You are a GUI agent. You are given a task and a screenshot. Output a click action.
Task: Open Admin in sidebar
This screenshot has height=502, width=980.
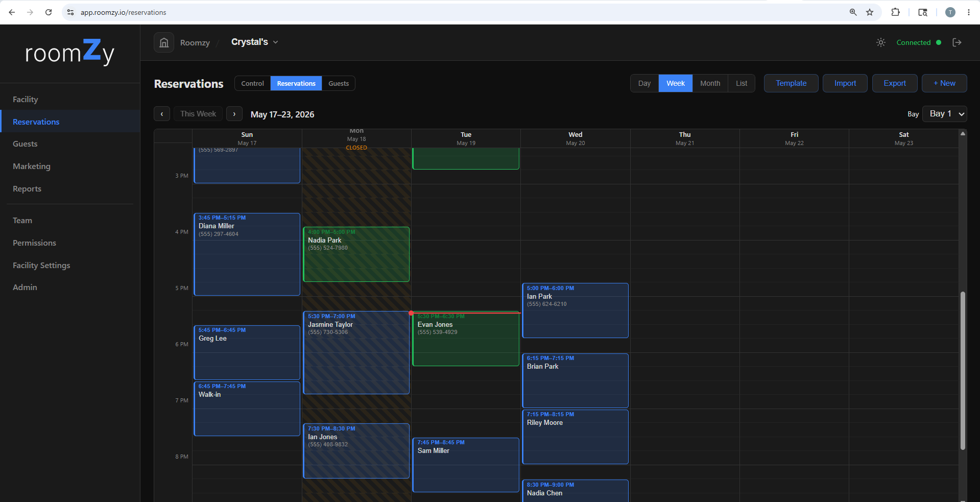[70, 288]
